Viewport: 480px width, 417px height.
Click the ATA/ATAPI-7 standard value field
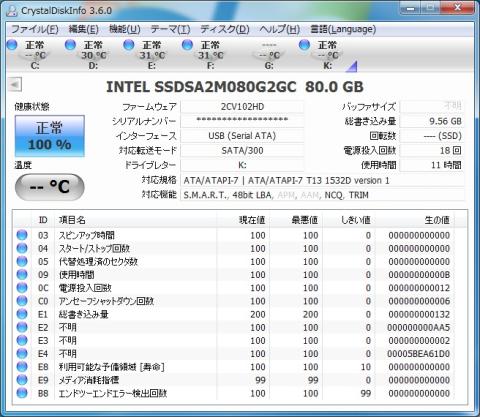point(322,181)
